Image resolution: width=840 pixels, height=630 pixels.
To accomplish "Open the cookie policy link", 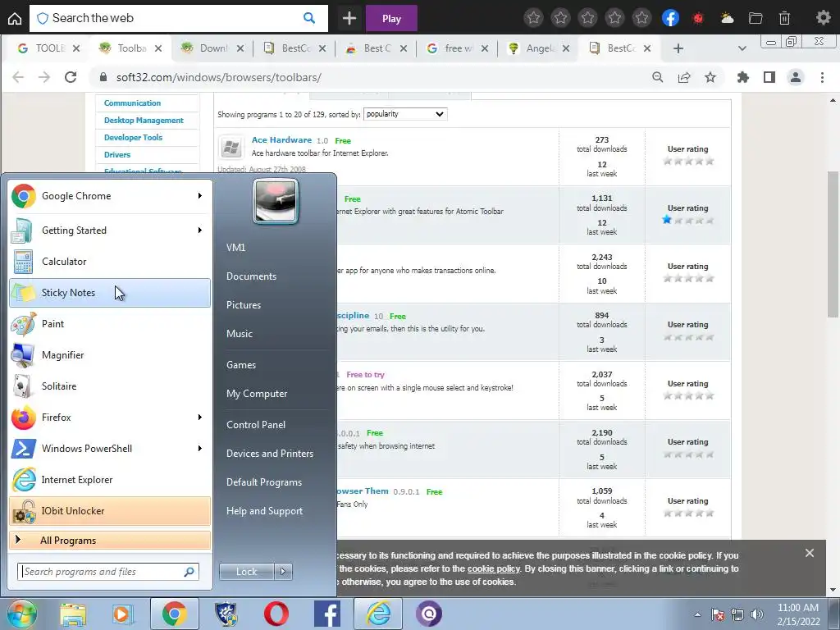I will tap(493, 568).
